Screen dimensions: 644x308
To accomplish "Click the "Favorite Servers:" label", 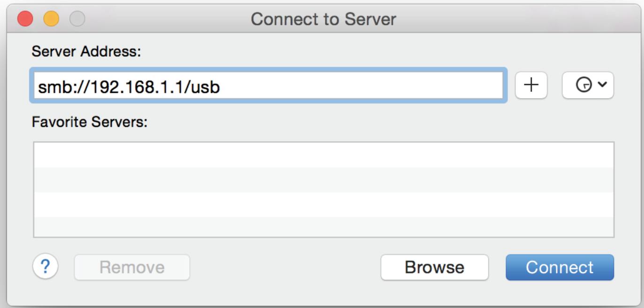I will (x=90, y=123).
